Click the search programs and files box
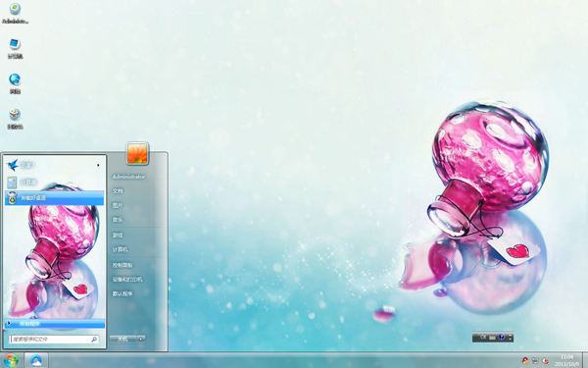This screenshot has height=368, width=588. 54,340
